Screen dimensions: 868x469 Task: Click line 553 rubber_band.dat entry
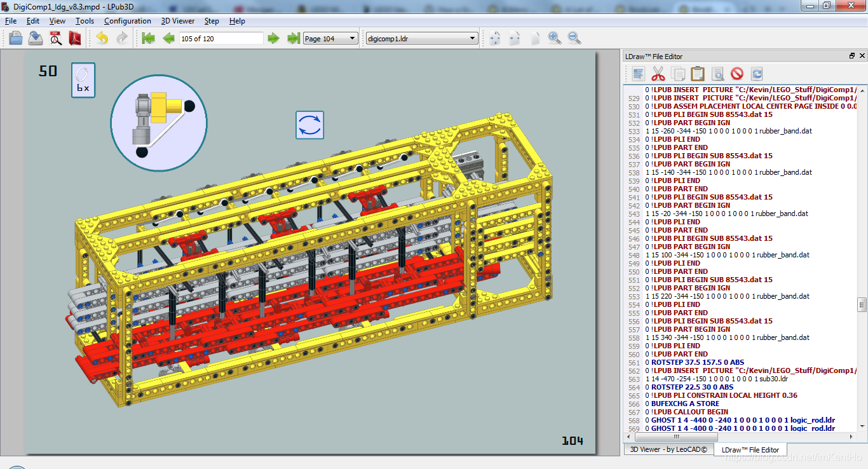point(727,296)
